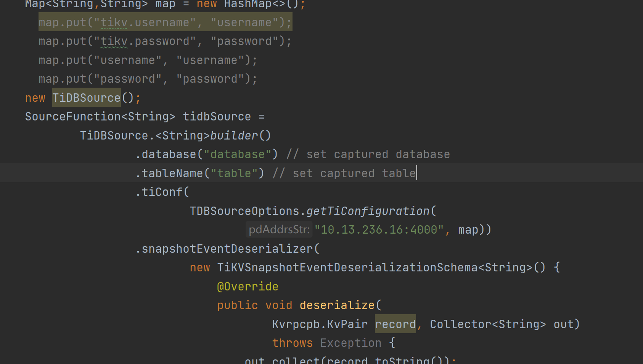Click the 'deserialize' method name
The width and height of the screenshot is (643, 364).
(x=337, y=305)
